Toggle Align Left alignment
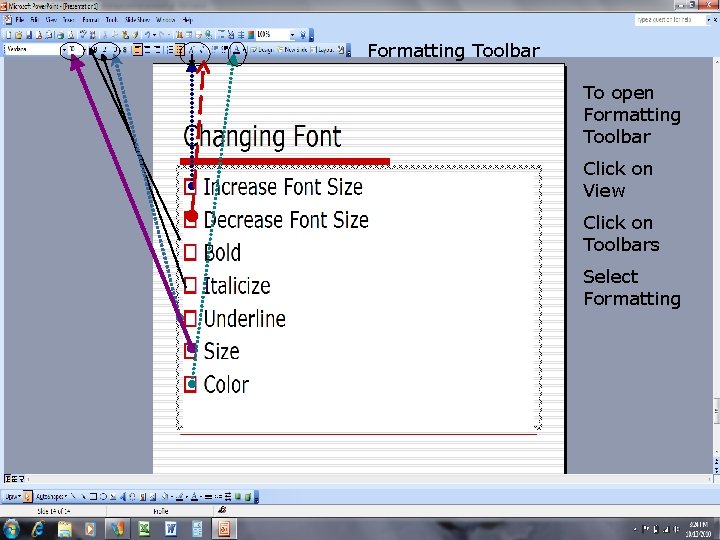This screenshot has width=720, height=540. click(x=137, y=50)
